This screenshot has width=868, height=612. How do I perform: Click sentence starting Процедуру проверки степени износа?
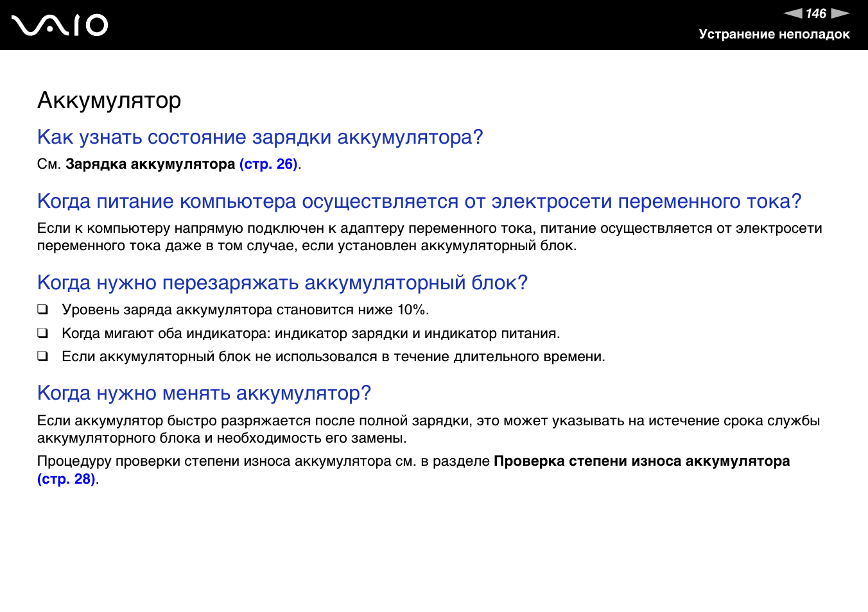tap(265, 461)
